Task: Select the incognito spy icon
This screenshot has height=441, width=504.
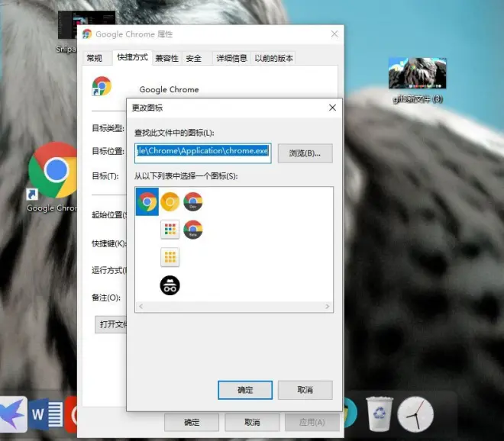Action: (170, 285)
